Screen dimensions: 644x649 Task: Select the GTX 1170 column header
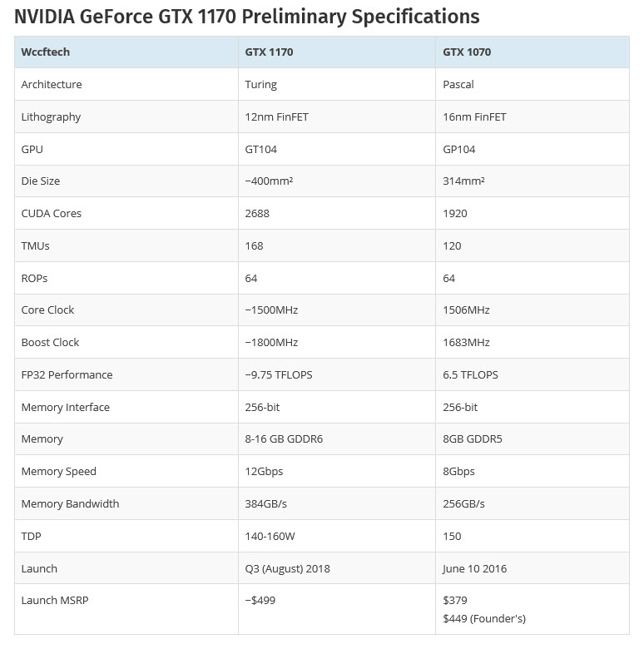tap(269, 52)
